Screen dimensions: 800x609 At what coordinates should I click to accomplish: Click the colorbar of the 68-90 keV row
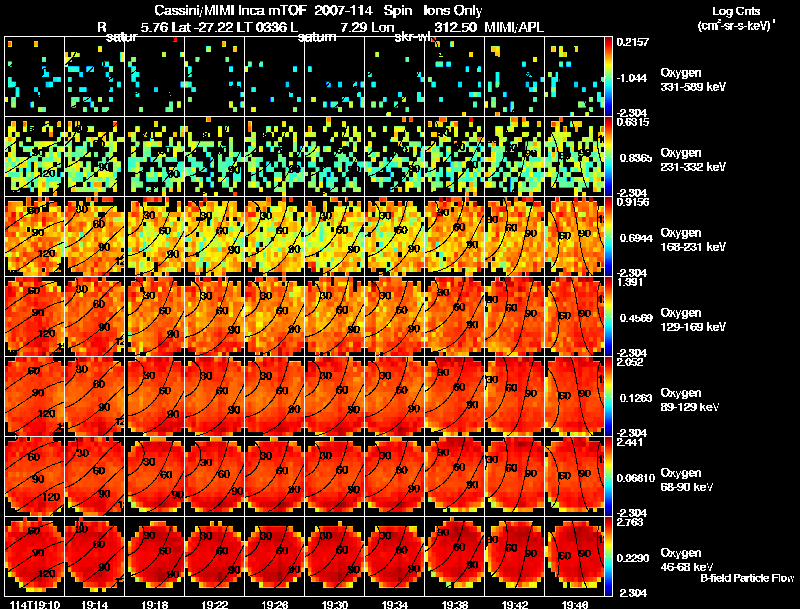(x=608, y=477)
